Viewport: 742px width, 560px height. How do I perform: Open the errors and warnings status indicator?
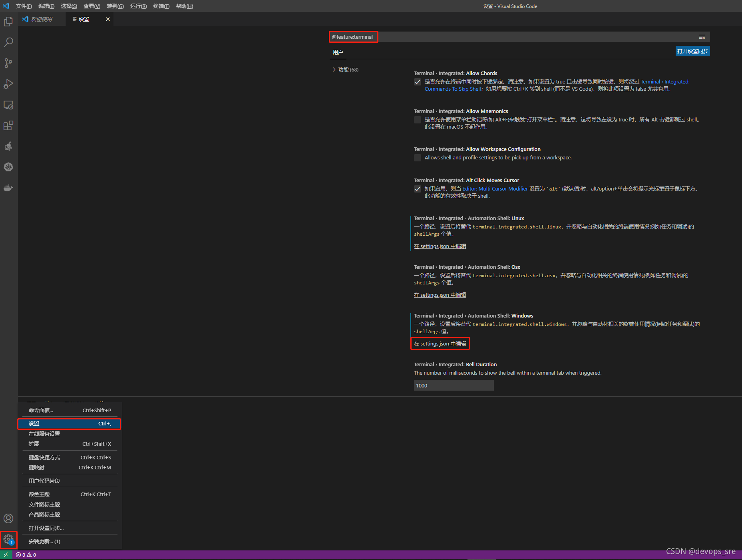26,555
